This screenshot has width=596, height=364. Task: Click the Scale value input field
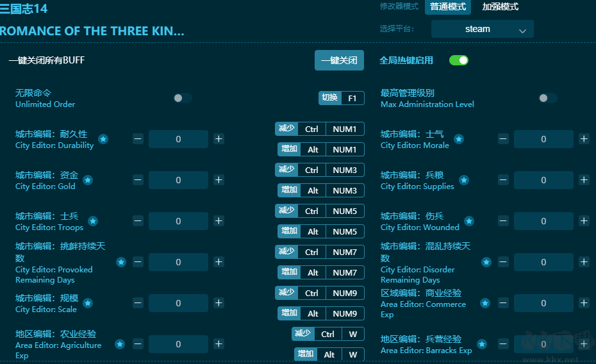coord(178,303)
